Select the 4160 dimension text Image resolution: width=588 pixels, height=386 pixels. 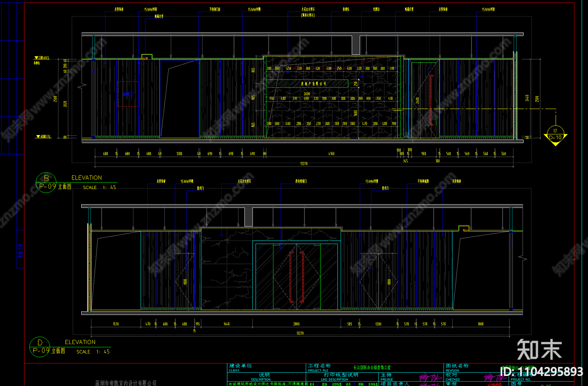point(331,154)
